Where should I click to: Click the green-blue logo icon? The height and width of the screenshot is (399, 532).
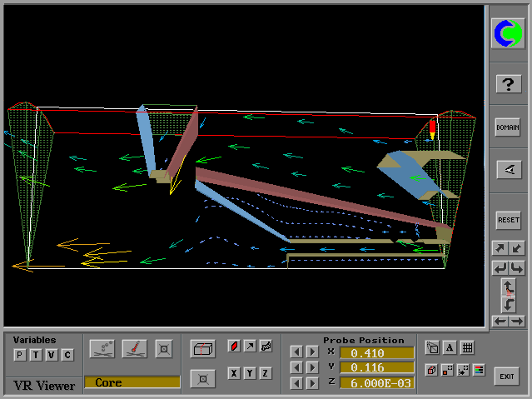coord(508,33)
